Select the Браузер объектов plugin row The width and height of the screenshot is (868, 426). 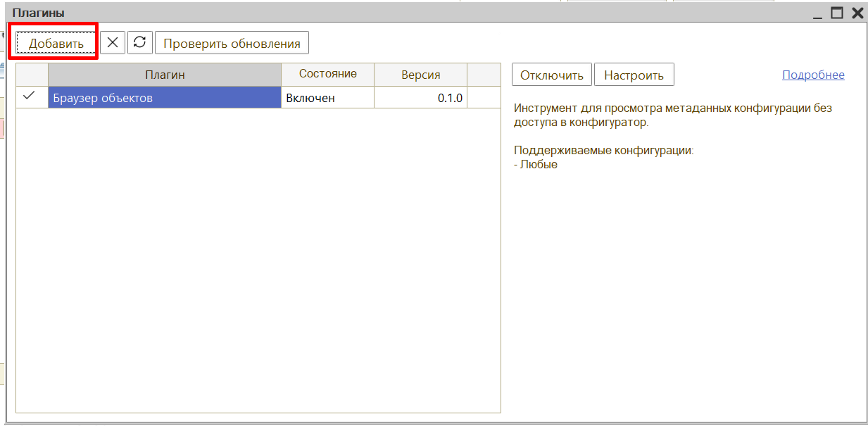(x=165, y=98)
